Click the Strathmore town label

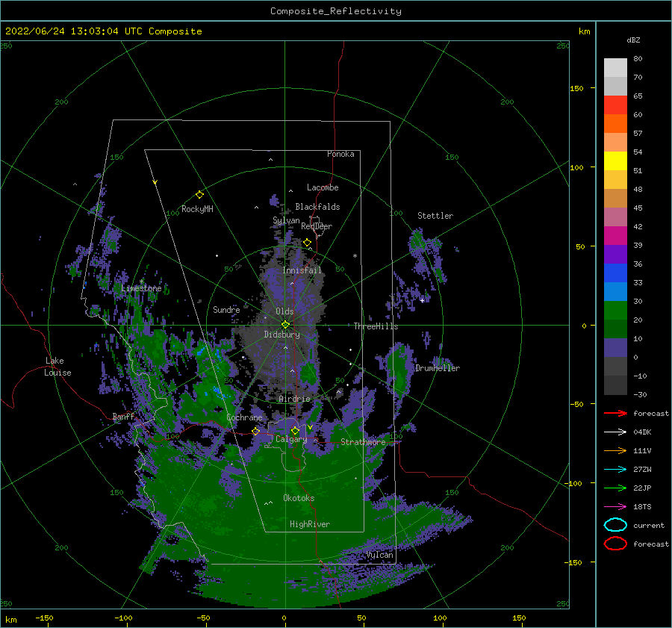(x=363, y=441)
